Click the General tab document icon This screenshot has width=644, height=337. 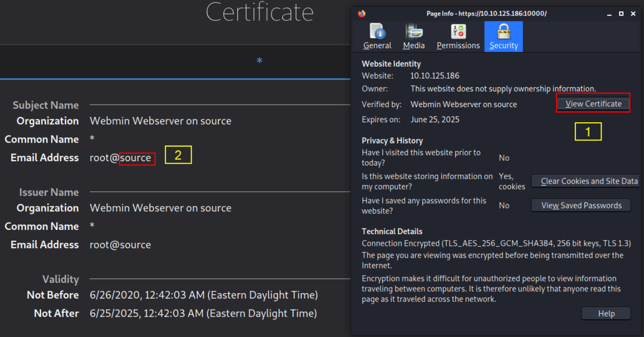(377, 31)
